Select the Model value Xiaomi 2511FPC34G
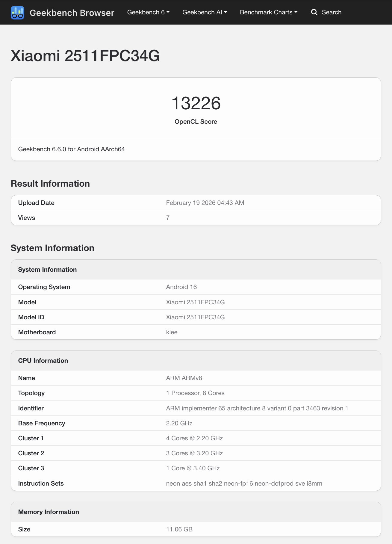392x544 pixels. 196,302
